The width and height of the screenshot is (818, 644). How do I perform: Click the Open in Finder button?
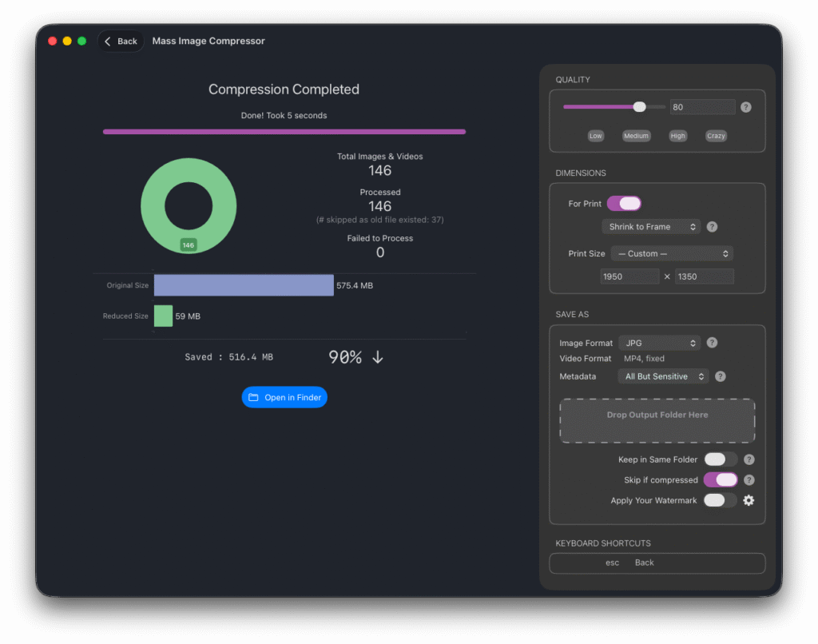[x=284, y=397]
